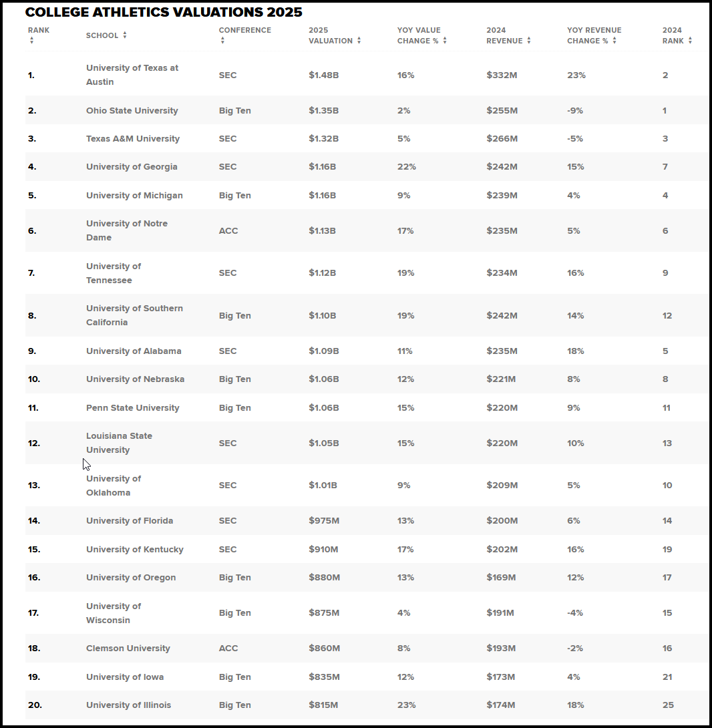712x728 pixels.
Task: Click University of Georgia school name
Action: 132,167
